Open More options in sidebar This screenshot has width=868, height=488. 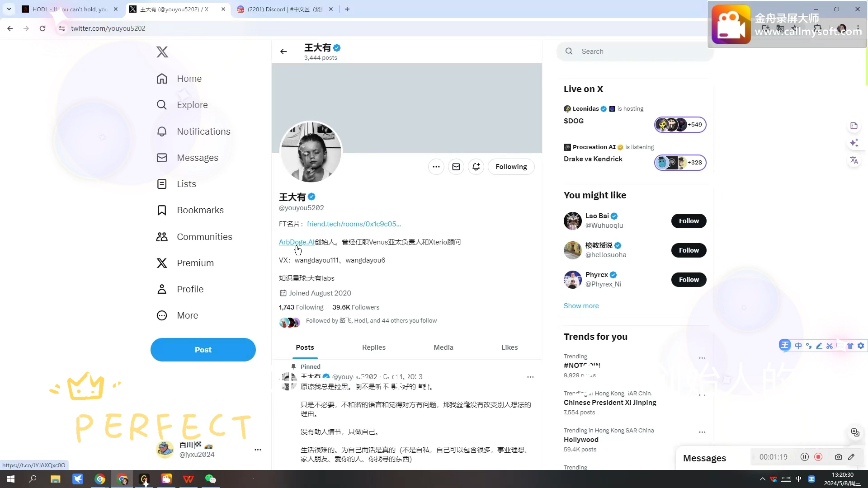coord(177,315)
